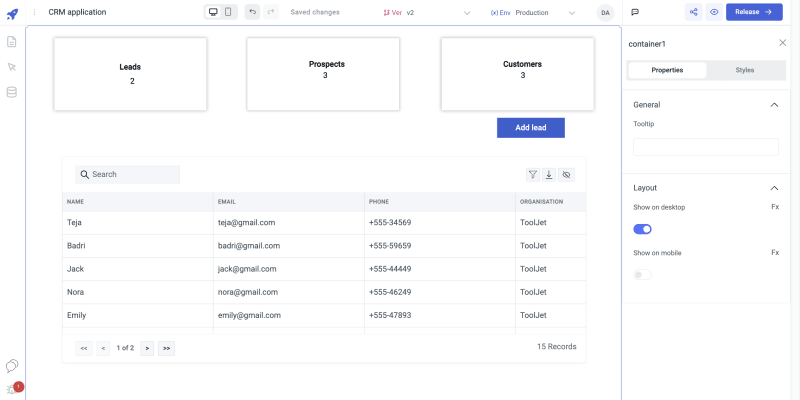The height and width of the screenshot is (400, 800).
Task: Open the table filter icon
Action: [x=533, y=175]
